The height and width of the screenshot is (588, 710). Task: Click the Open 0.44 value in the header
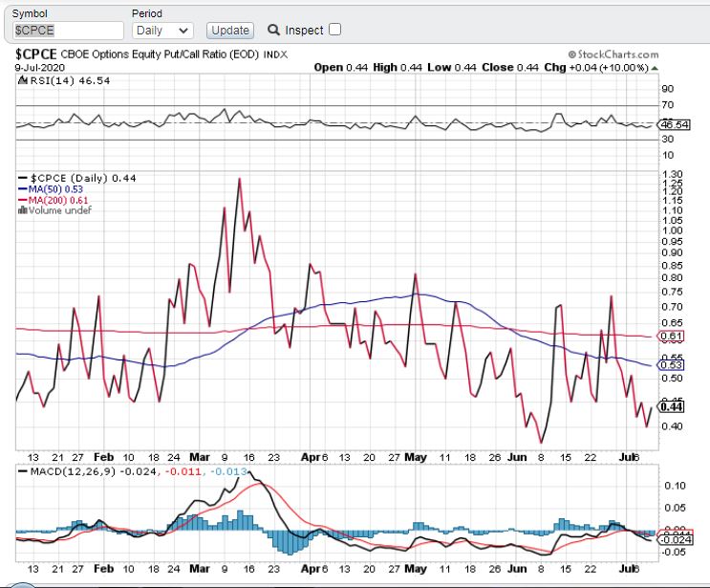[x=340, y=68]
